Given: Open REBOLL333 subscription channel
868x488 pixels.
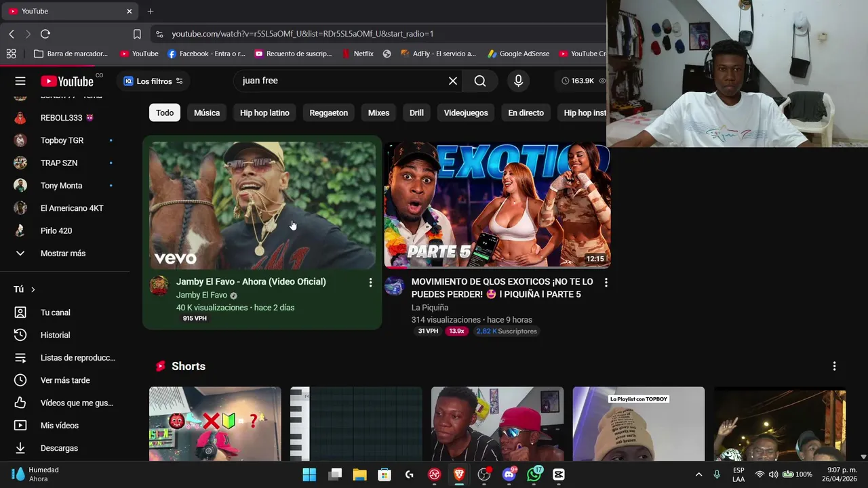Looking at the screenshot, I should pos(64,118).
